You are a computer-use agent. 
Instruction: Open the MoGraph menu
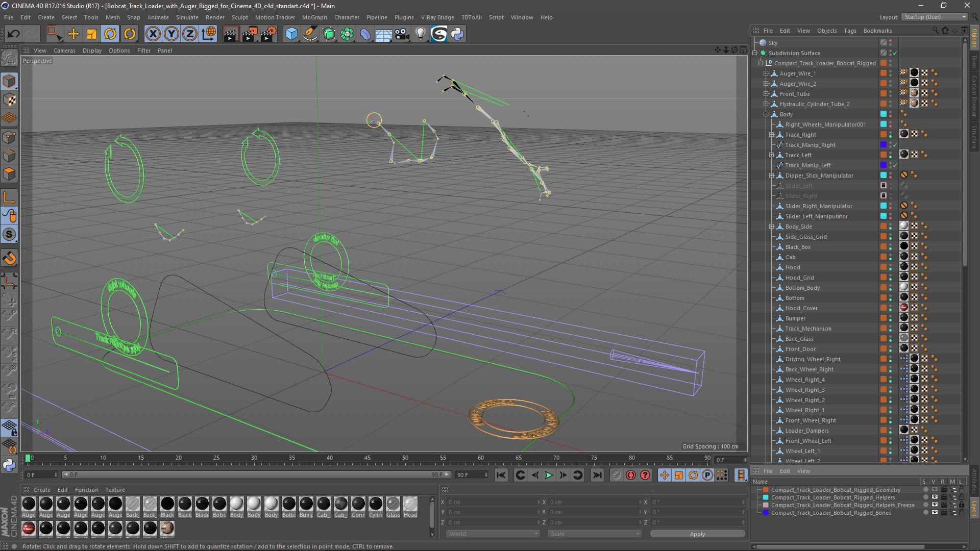pyautogui.click(x=314, y=17)
